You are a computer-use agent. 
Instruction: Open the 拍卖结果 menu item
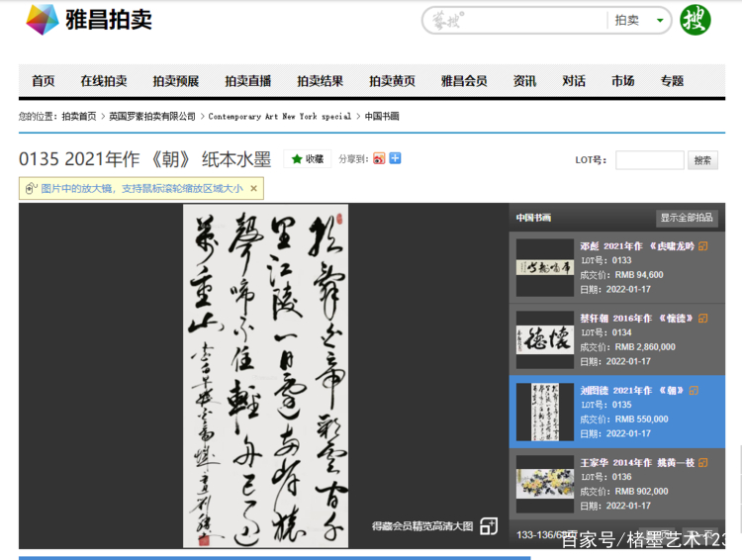click(320, 81)
